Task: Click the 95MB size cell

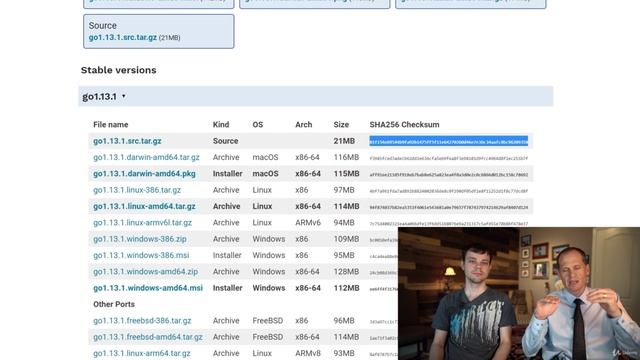Action: point(344,255)
